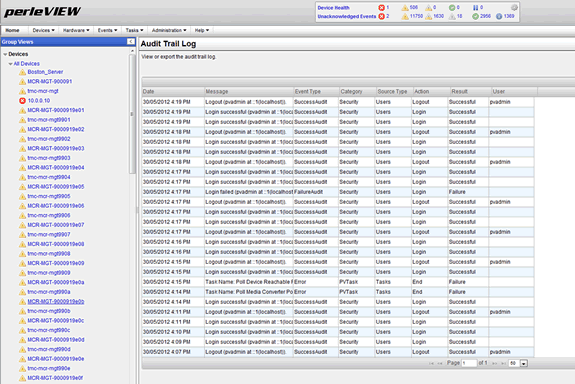Viewport: 575px width, 384px height.
Task: Click the blue info icon beside 1369
Action: pyautogui.click(x=499, y=16)
